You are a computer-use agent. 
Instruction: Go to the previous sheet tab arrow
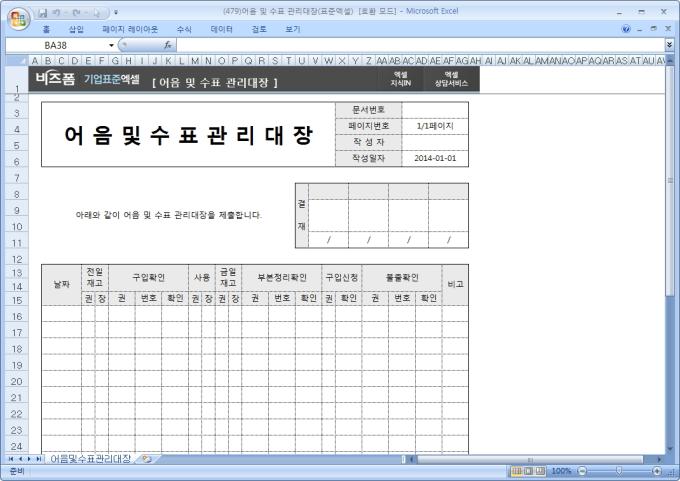20,459
